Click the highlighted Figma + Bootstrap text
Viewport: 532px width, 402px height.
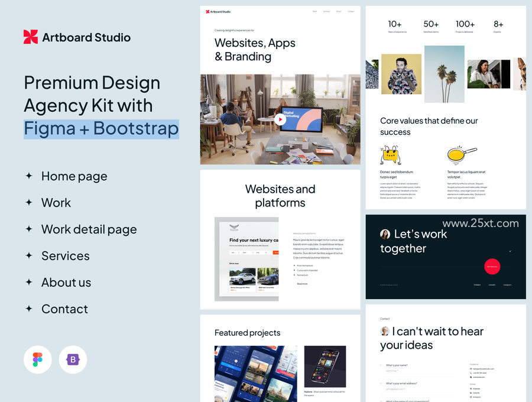pos(101,129)
